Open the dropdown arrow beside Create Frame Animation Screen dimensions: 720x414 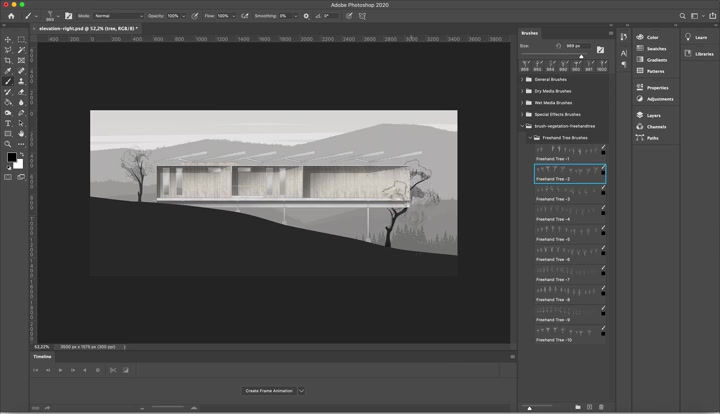[x=301, y=391]
